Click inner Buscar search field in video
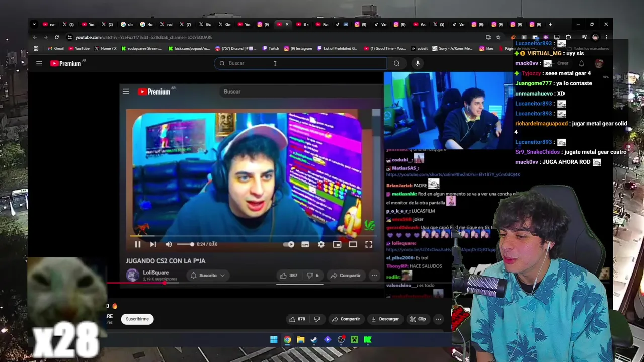The image size is (644, 362). click(x=302, y=92)
